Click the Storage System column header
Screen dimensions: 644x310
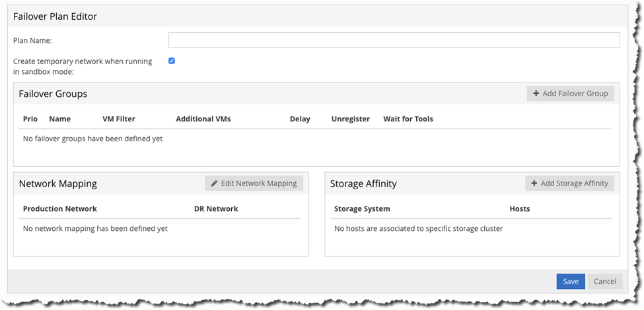point(362,208)
